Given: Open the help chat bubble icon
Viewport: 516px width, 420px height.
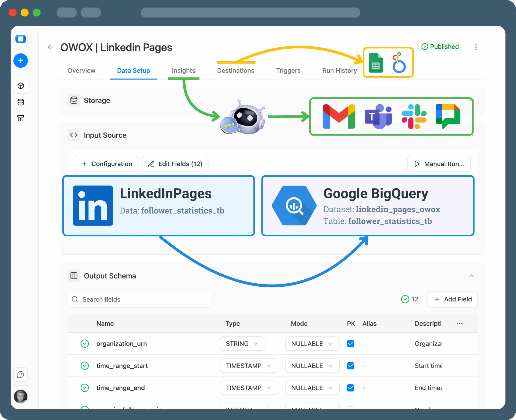Looking at the screenshot, I should [x=21, y=374].
